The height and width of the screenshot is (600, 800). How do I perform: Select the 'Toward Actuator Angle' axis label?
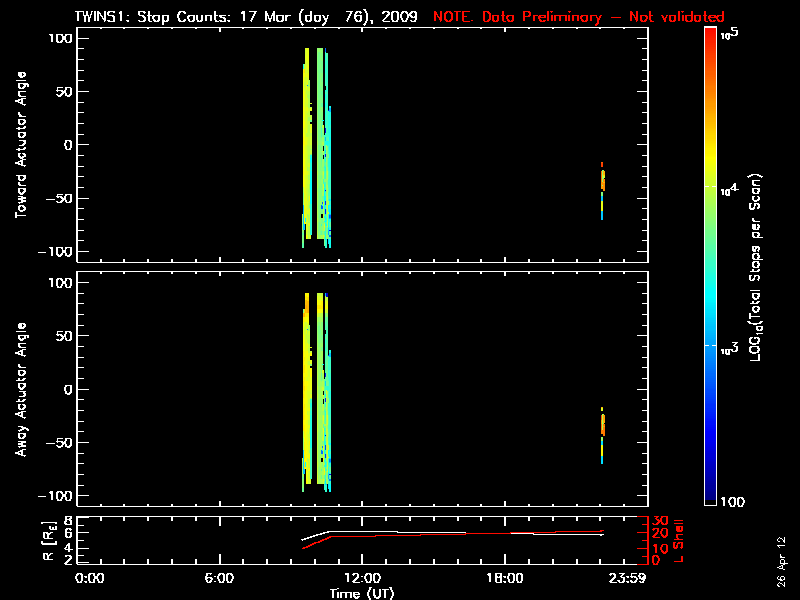[20, 145]
